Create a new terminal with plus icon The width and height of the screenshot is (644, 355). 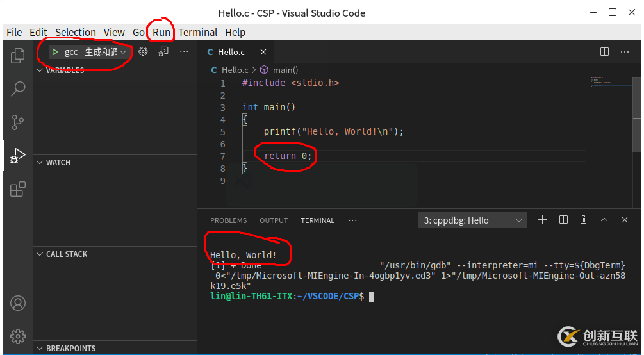[543, 220]
